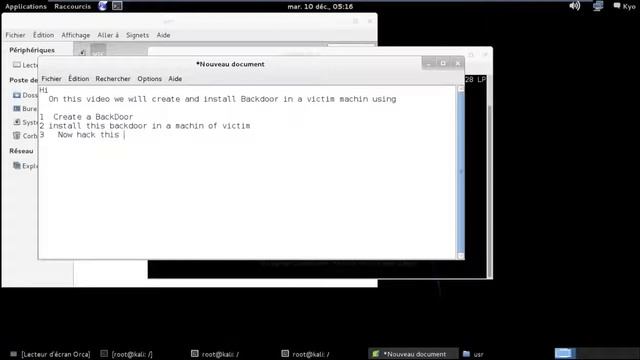Image resolution: width=640 pixels, height=360 pixels.
Task: Select the Lecteur drive icon in sidebar
Action: [16, 65]
